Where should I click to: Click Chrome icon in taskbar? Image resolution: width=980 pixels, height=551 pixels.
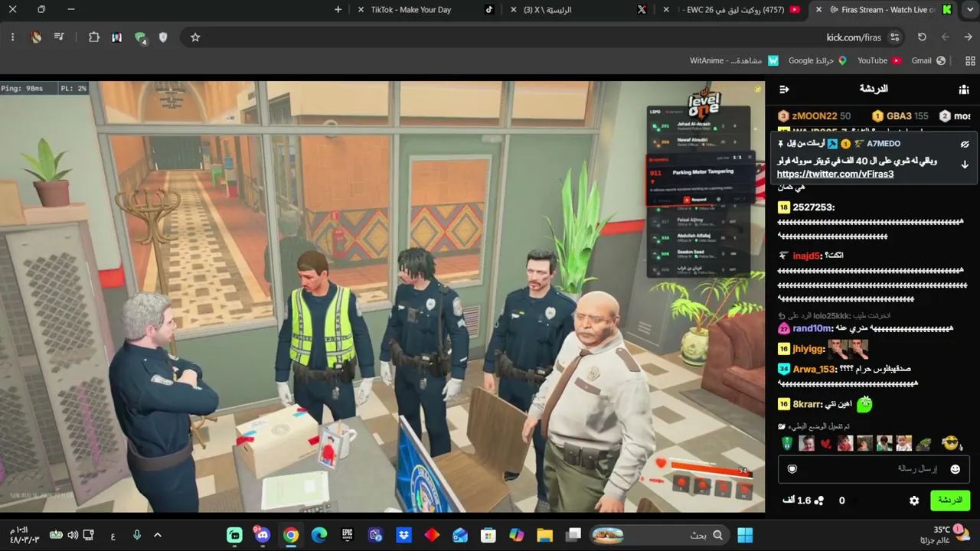pyautogui.click(x=291, y=536)
